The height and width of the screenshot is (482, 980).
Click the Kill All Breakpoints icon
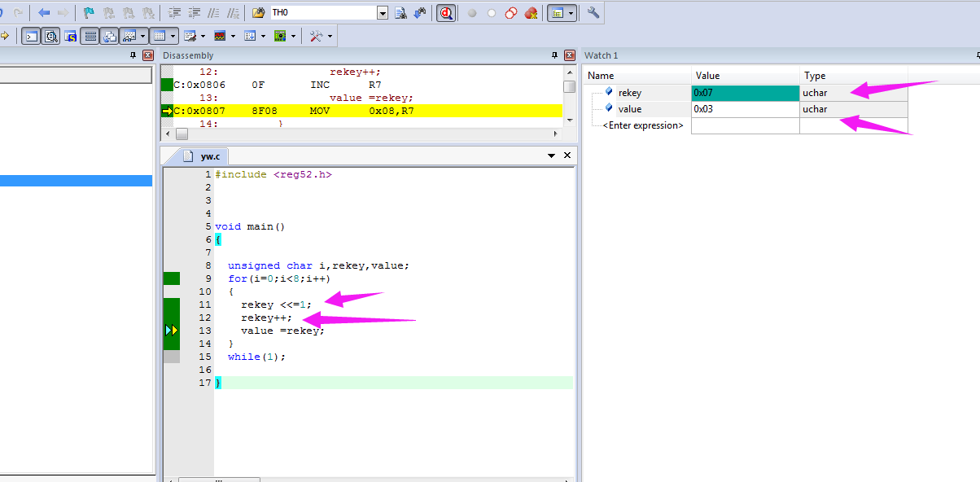click(531, 13)
